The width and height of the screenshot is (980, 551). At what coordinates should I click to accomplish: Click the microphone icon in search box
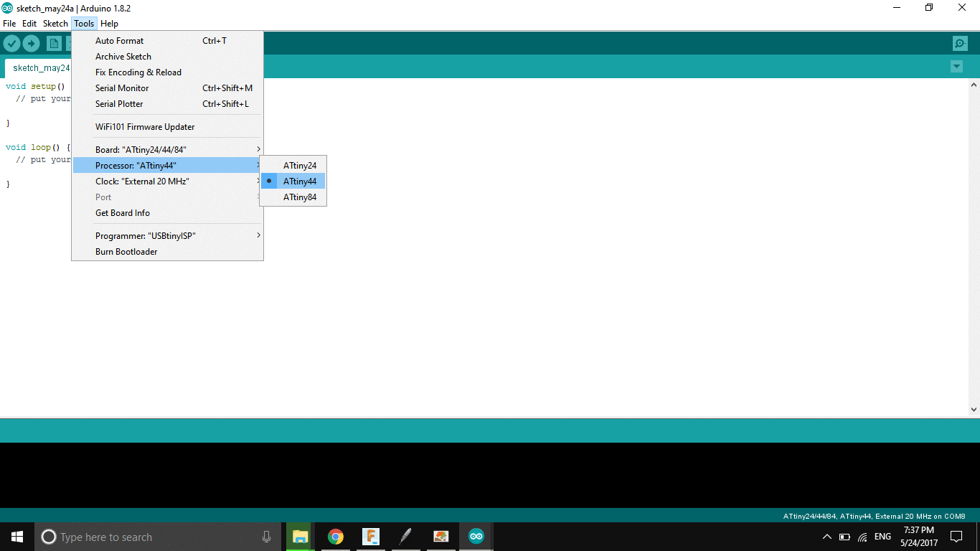[x=267, y=537]
